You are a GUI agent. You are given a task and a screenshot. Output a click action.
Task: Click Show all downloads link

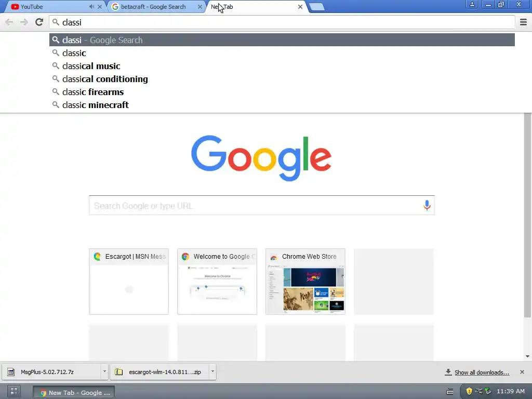(482, 373)
